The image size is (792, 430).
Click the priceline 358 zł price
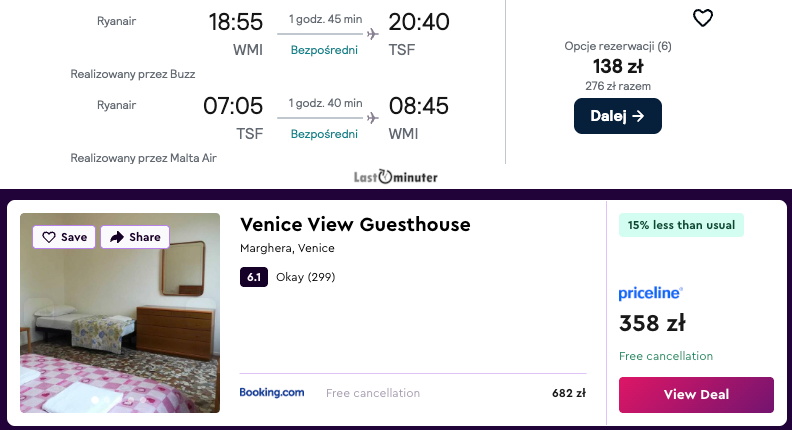coord(652,323)
